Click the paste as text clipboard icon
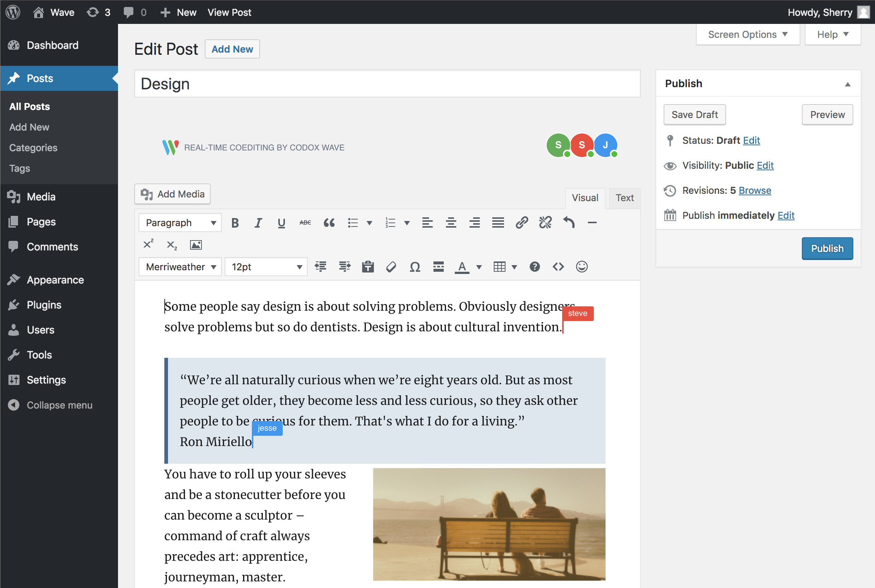The width and height of the screenshot is (875, 588). [368, 267]
